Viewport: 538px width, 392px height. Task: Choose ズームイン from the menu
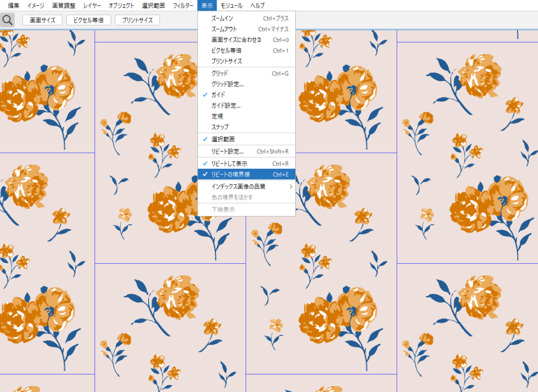pyautogui.click(x=246, y=18)
